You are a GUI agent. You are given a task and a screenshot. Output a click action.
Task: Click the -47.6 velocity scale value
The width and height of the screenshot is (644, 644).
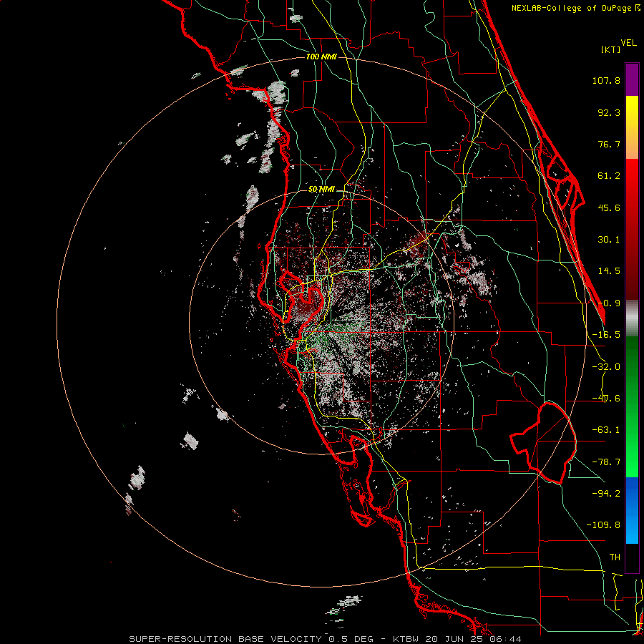[606, 399]
